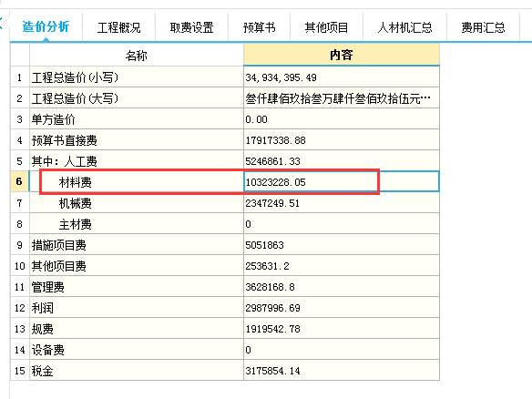
Task: Select row header number 12
Action: tap(20, 308)
